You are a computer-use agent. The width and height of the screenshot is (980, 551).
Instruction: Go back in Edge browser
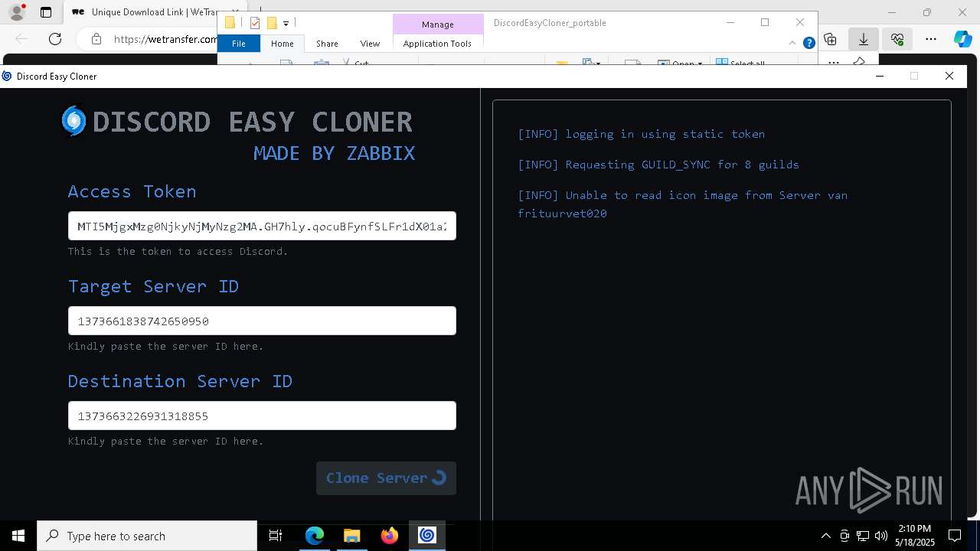point(21,39)
